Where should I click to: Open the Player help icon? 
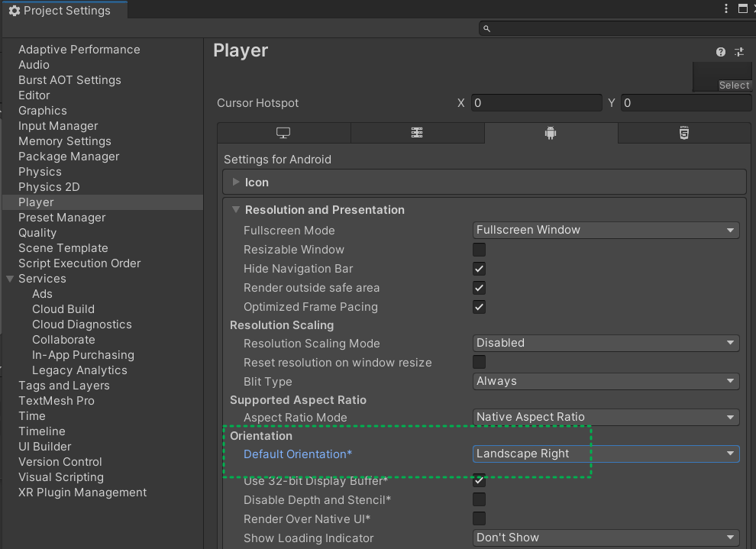[x=720, y=52]
